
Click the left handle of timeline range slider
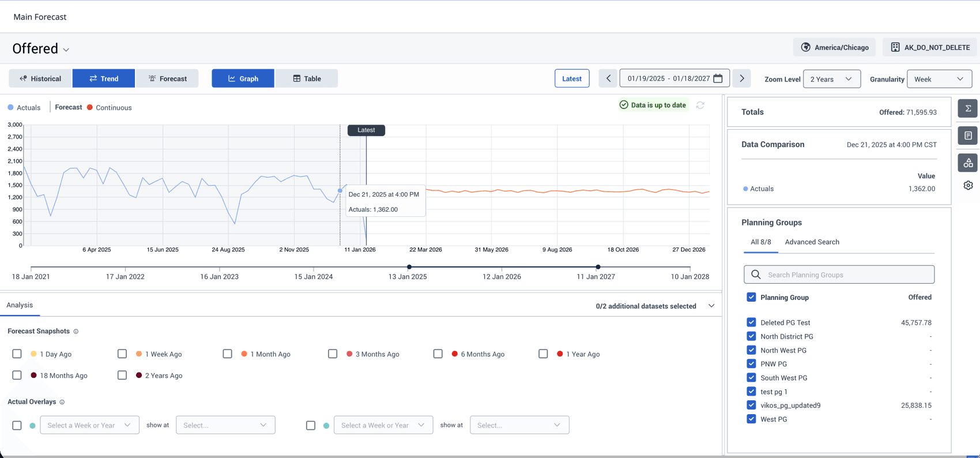point(409,267)
